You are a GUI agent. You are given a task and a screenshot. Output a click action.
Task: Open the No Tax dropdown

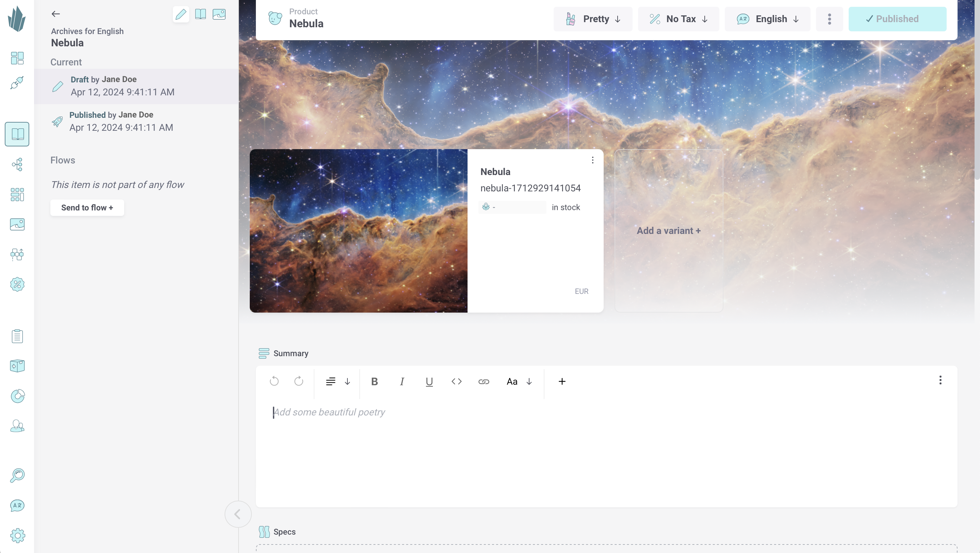(678, 19)
